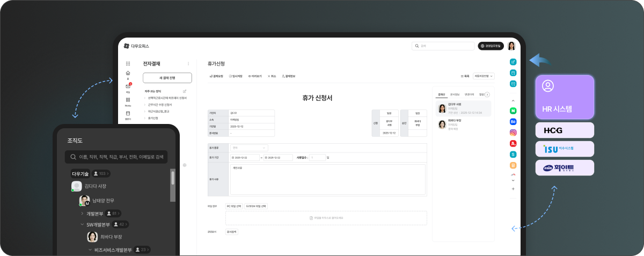Select approver 김다우 사원 entry
Screen dimensions: 644x256
(464, 109)
